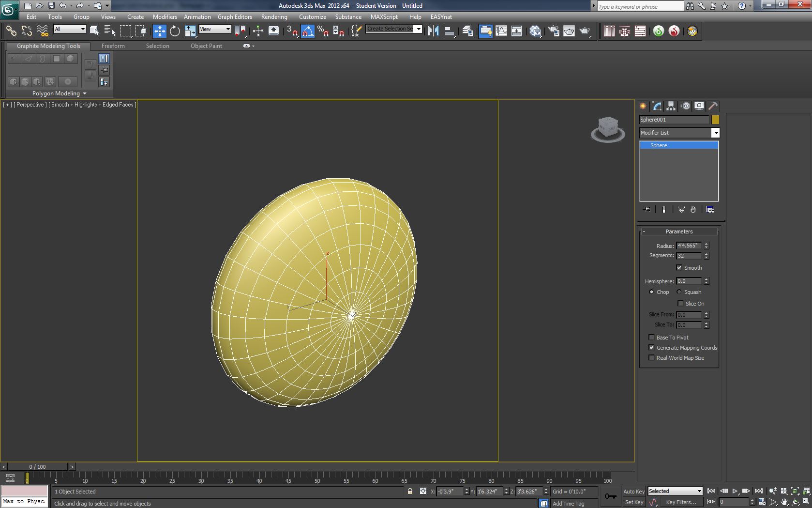Image resolution: width=812 pixels, height=508 pixels.
Task: Expand the Polygon Modeling panel arrow
Action: point(85,93)
